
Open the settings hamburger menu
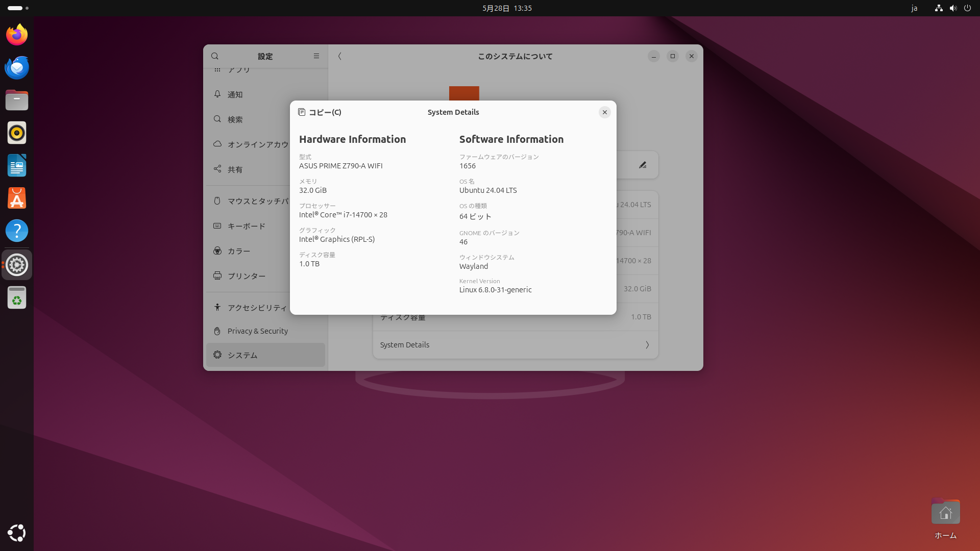point(316,56)
